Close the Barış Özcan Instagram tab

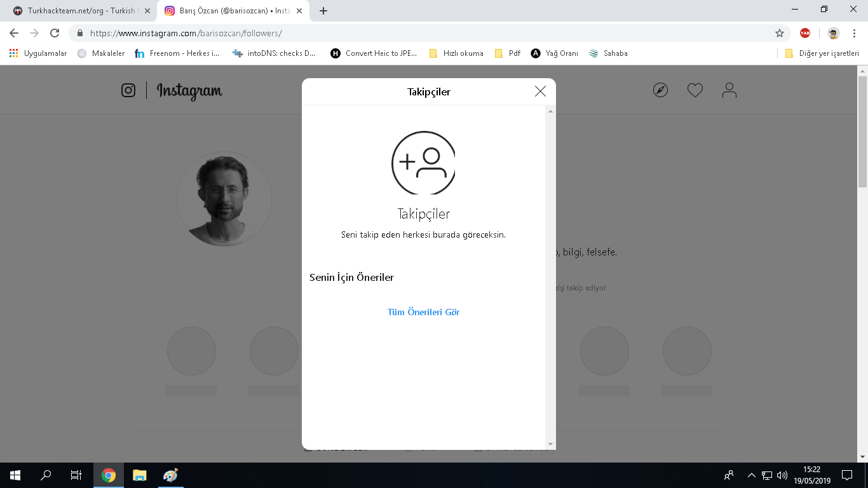[299, 11]
